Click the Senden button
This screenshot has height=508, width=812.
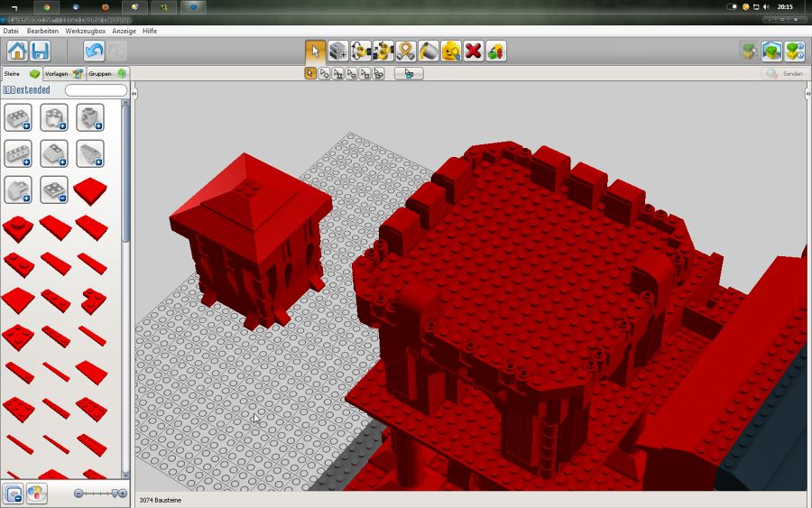coord(784,73)
